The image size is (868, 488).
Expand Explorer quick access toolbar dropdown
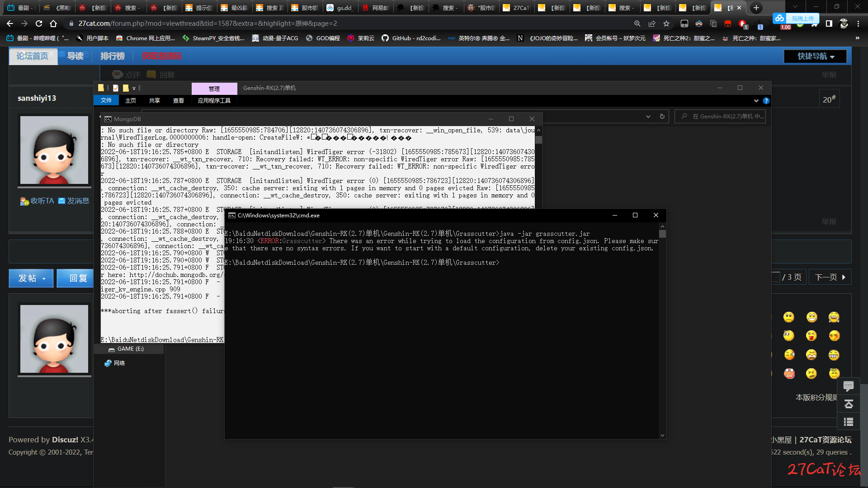click(134, 88)
